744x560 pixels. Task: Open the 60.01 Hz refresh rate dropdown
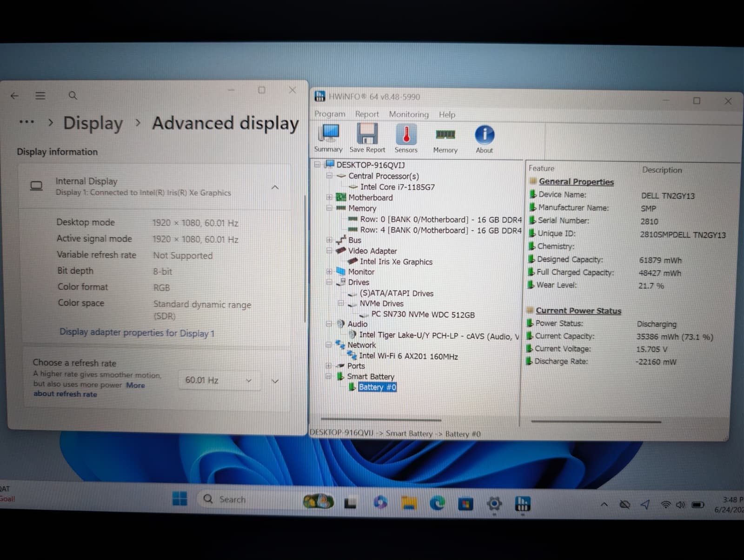click(219, 380)
